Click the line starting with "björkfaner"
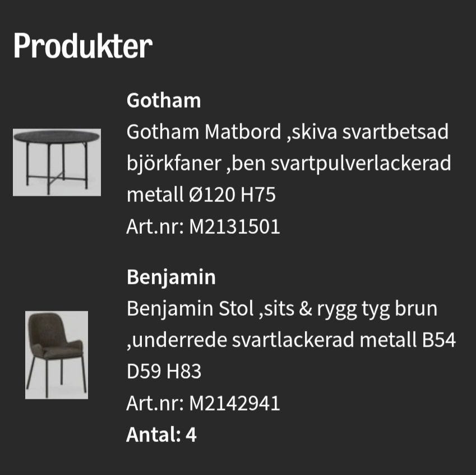This screenshot has width=476, height=475. pos(289,164)
